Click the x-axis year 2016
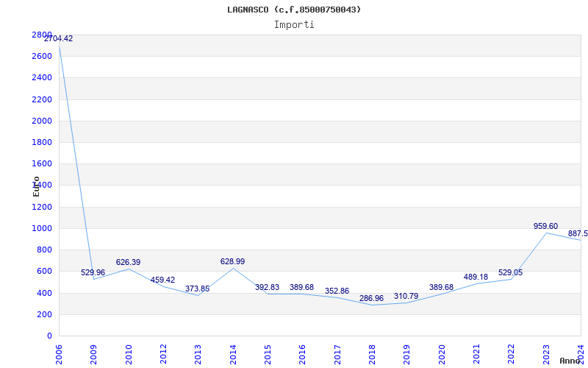The height and width of the screenshot is (368, 588). point(303,354)
